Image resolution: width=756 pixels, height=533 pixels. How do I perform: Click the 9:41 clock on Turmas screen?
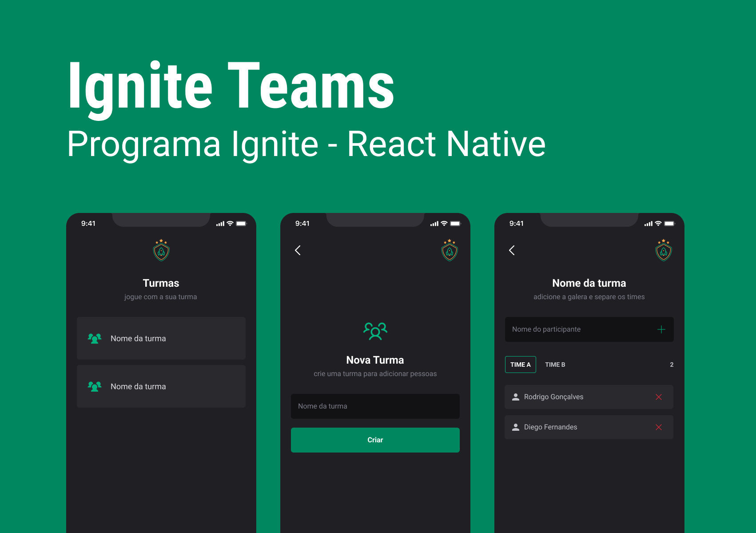coord(88,224)
